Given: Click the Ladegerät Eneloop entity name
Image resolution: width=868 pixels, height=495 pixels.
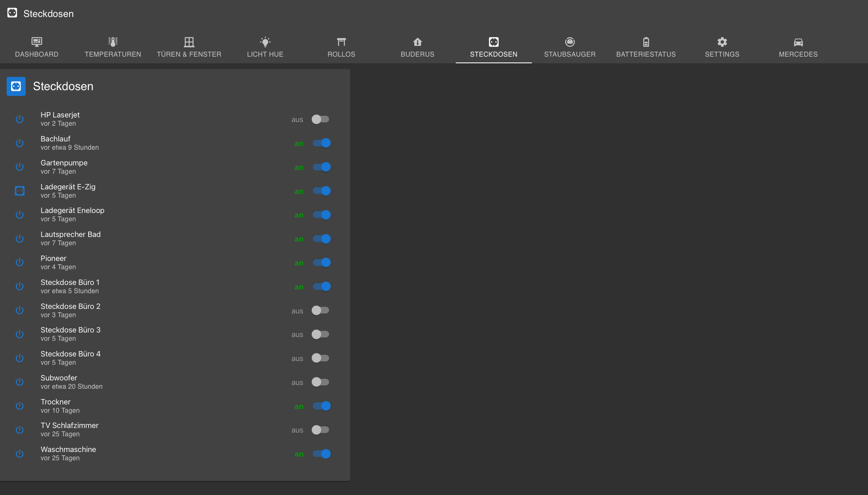Looking at the screenshot, I should (72, 210).
